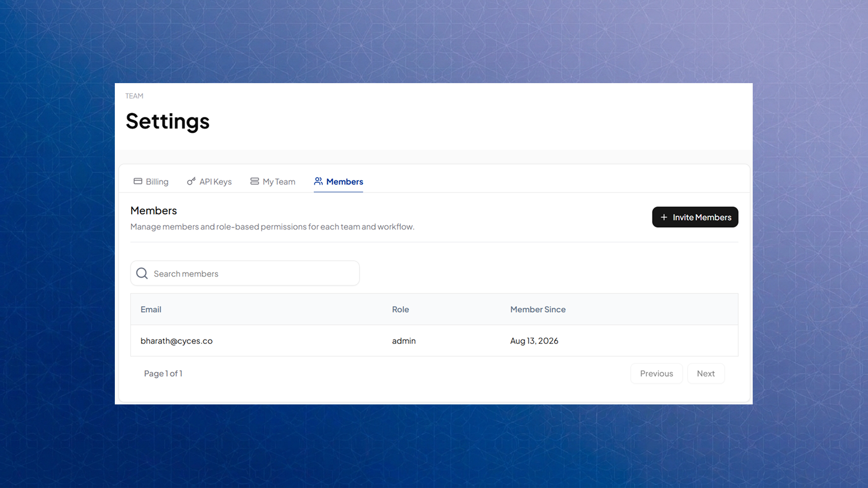Click the Page 1 of 1 indicator
868x488 pixels.
163,374
